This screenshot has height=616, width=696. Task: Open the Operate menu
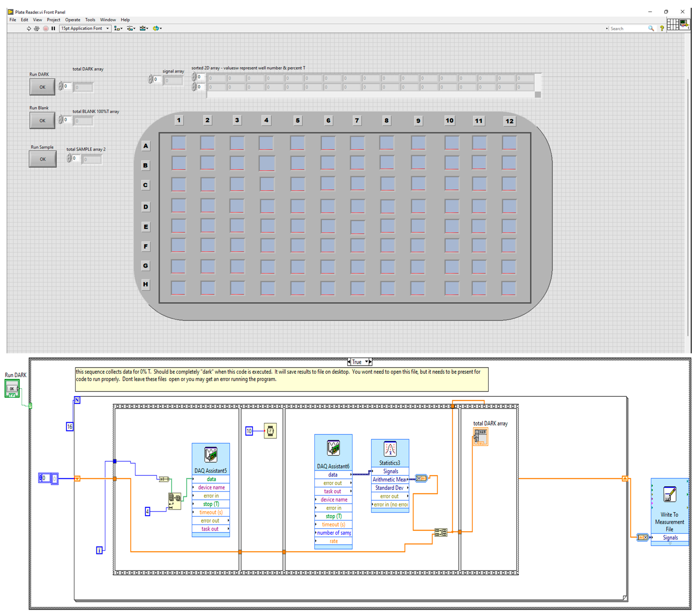pyautogui.click(x=73, y=20)
